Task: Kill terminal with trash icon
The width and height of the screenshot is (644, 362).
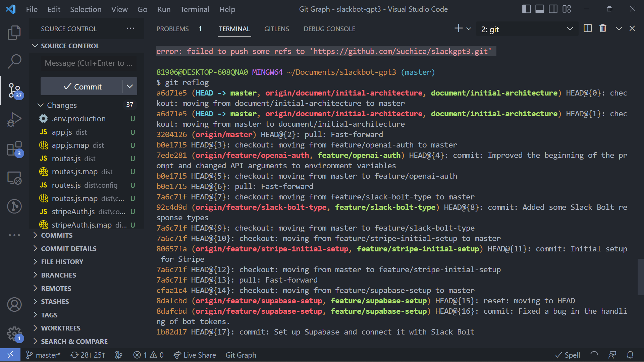Action: [603, 28]
